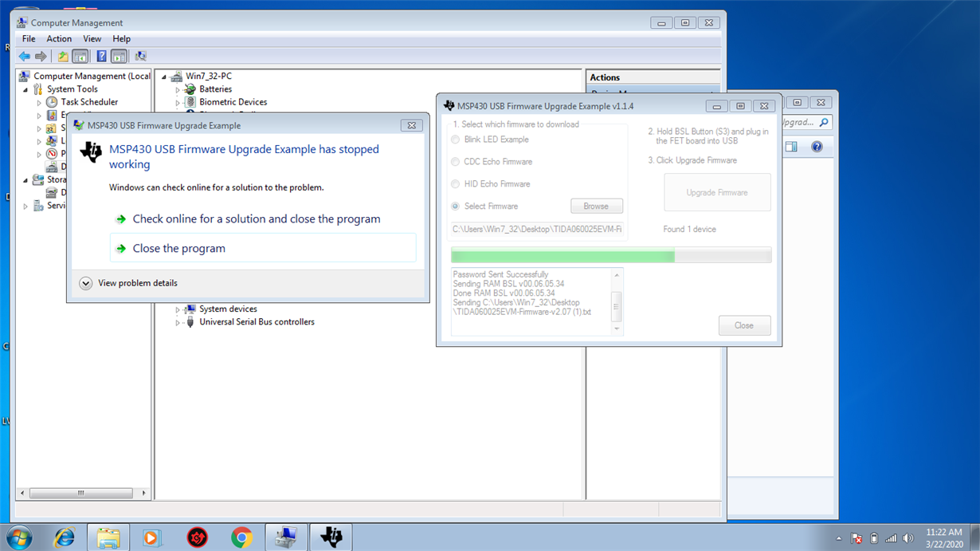This screenshot has width=980, height=551.
Task: Expand View problem details chevron
Action: click(x=86, y=283)
